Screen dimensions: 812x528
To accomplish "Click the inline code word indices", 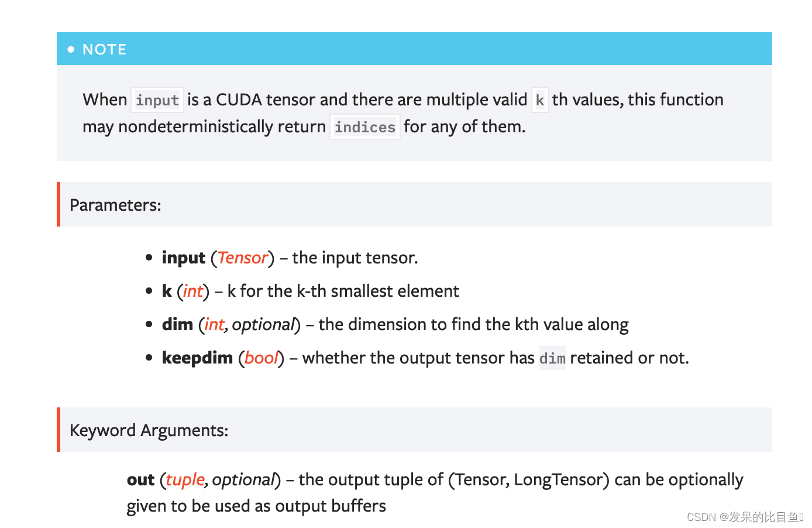I will tap(365, 127).
